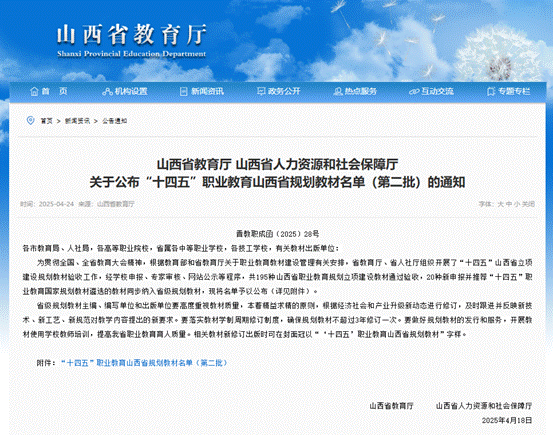Click the 机构设置 organization icon
Viewport: 553px width, 435px height.
coord(107,92)
